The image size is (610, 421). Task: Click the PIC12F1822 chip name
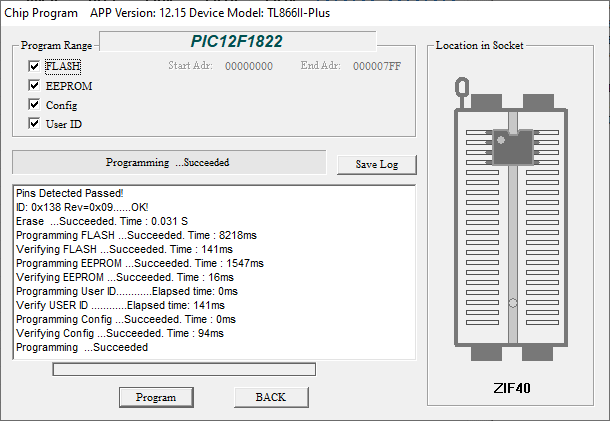coord(237,41)
